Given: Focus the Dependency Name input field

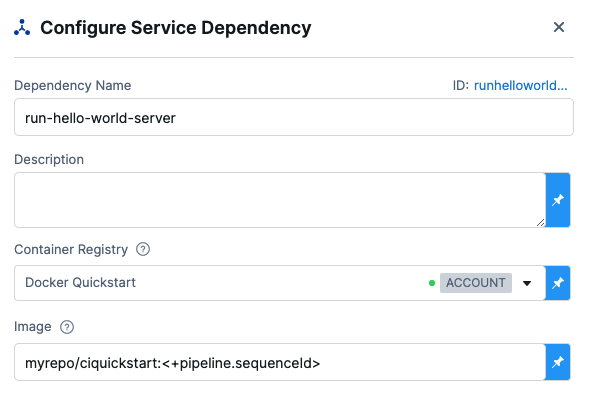Looking at the screenshot, I should (294, 117).
